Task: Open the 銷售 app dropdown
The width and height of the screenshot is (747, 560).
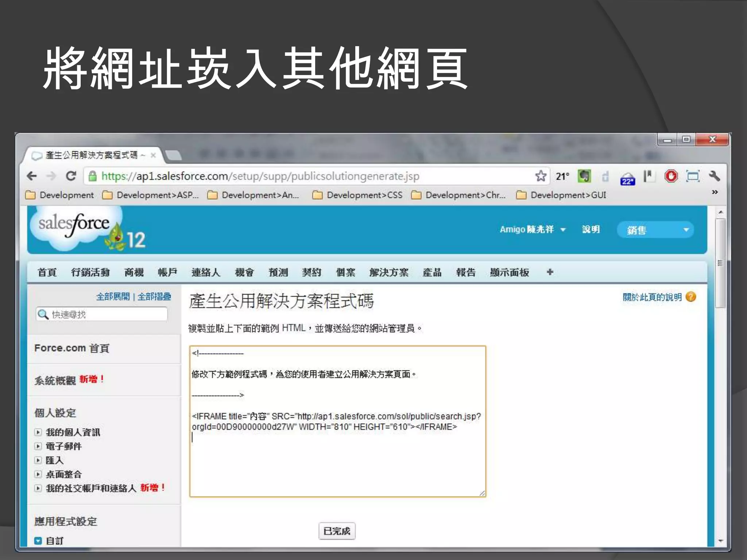Action: (x=655, y=230)
